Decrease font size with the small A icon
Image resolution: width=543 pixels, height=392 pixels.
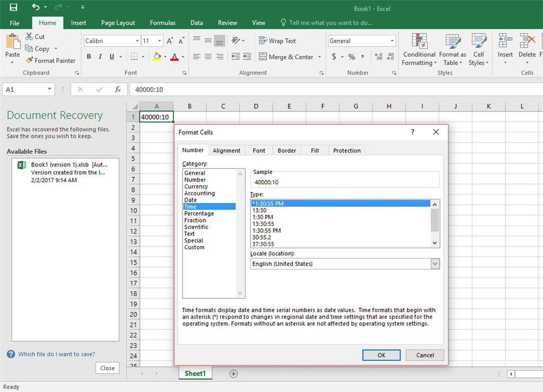[181, 41]
